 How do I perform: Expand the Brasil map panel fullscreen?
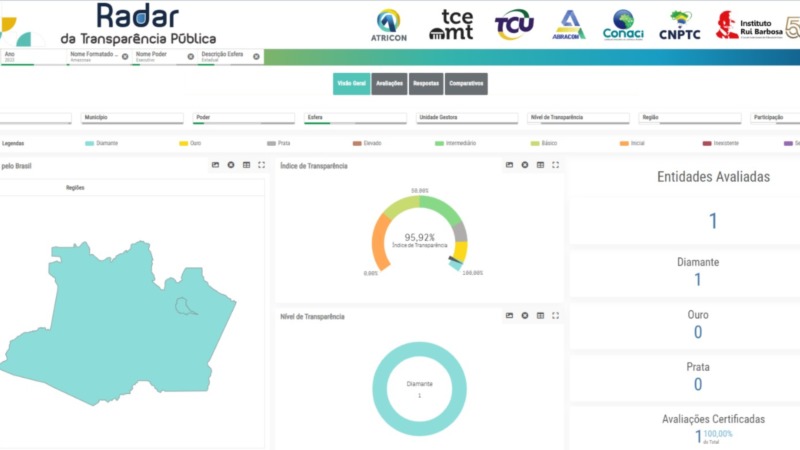[262, 165]
